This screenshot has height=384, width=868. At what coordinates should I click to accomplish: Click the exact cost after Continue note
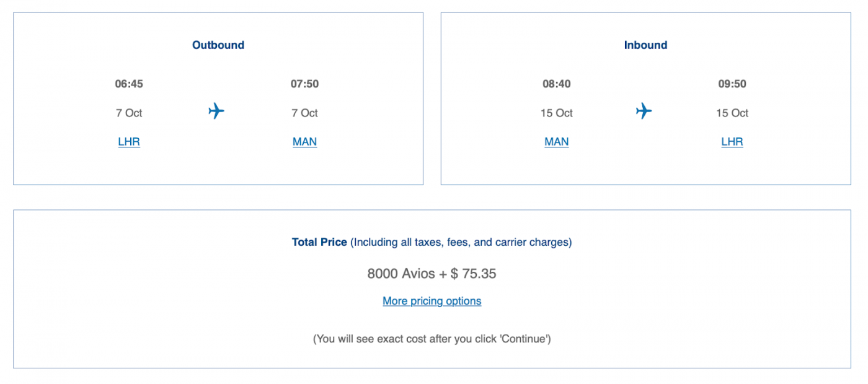coord(432,339)
